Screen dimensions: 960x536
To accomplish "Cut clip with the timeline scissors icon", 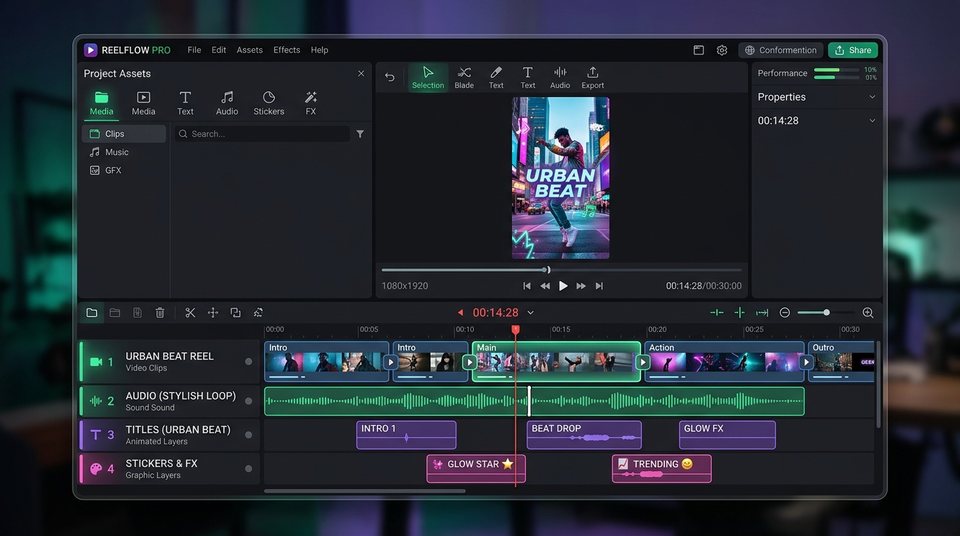I will (x=190, y=312).
